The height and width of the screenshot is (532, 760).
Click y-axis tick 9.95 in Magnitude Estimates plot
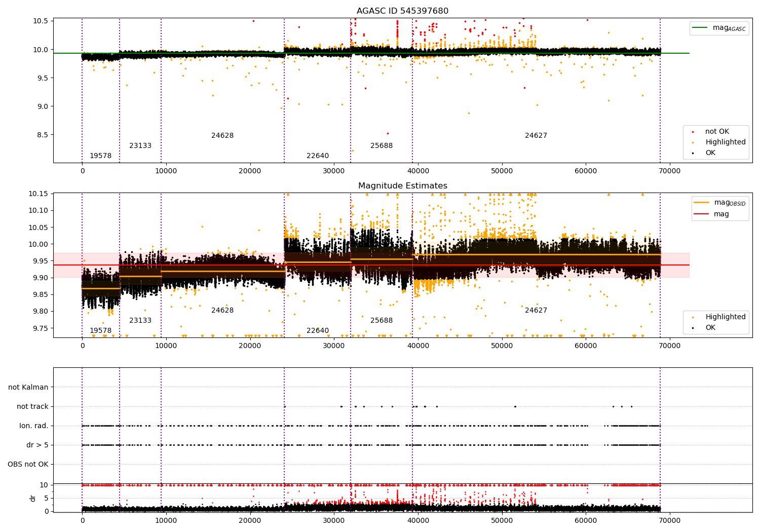tap(42, 261)
